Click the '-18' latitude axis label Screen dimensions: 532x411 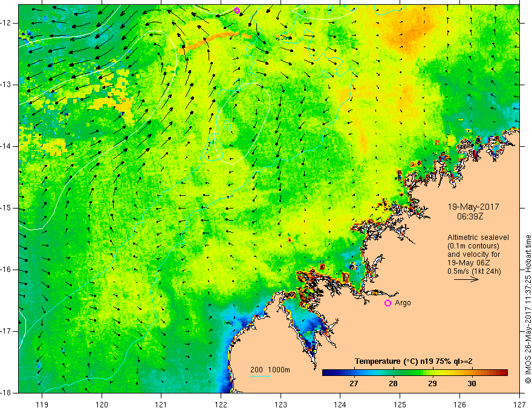[7, 392]
